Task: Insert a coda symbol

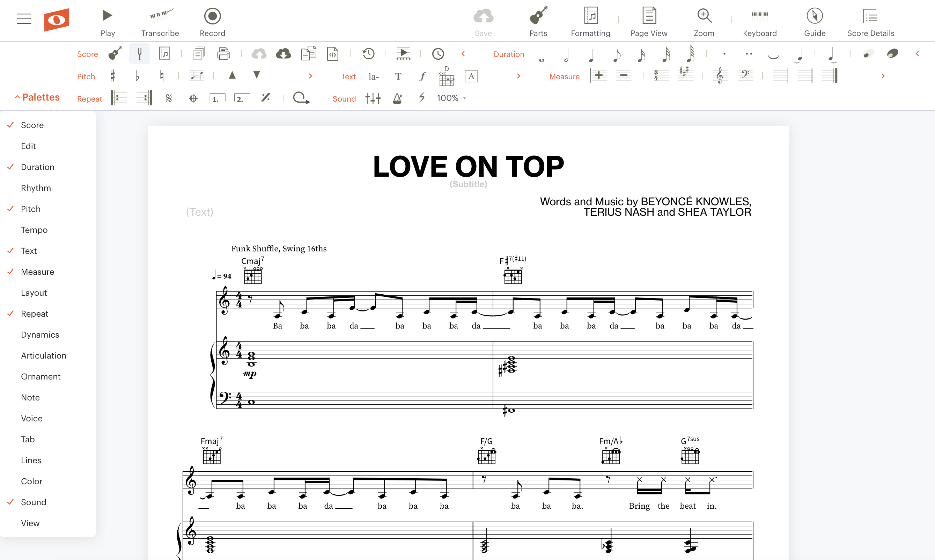Action: click(193, 98)
